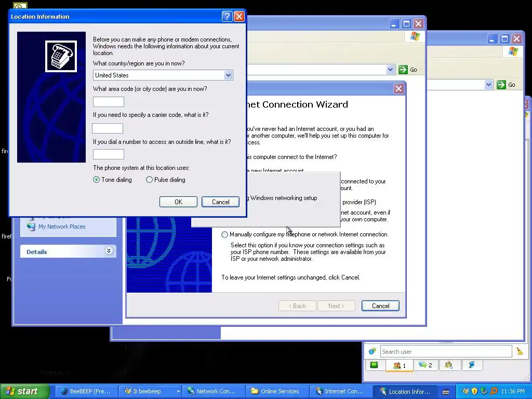The height and width of the screenshot is (399, 532).
Task: Select Manually configure Internet connection option
Action: click(224, 234)
